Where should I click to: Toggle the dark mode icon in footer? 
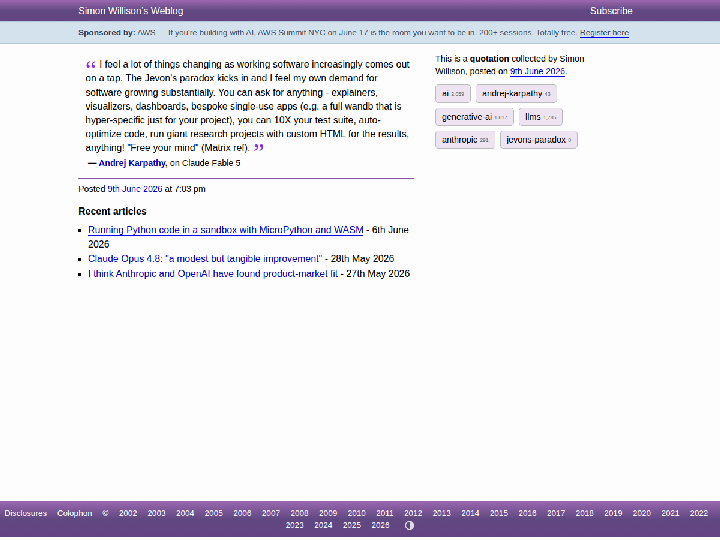(409, 525)
